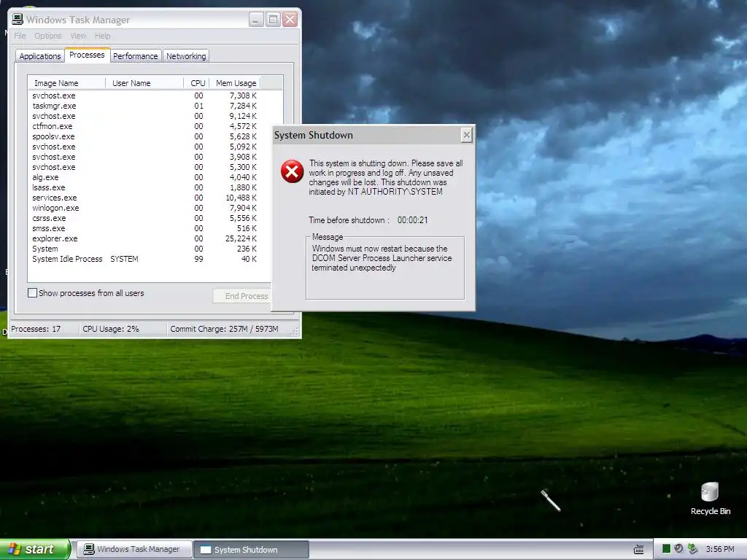Click the Safely Remove Hardware tray icon
The height and width of the screenshot is (560, 747).
pyautogui.click(x=692, y=549)
